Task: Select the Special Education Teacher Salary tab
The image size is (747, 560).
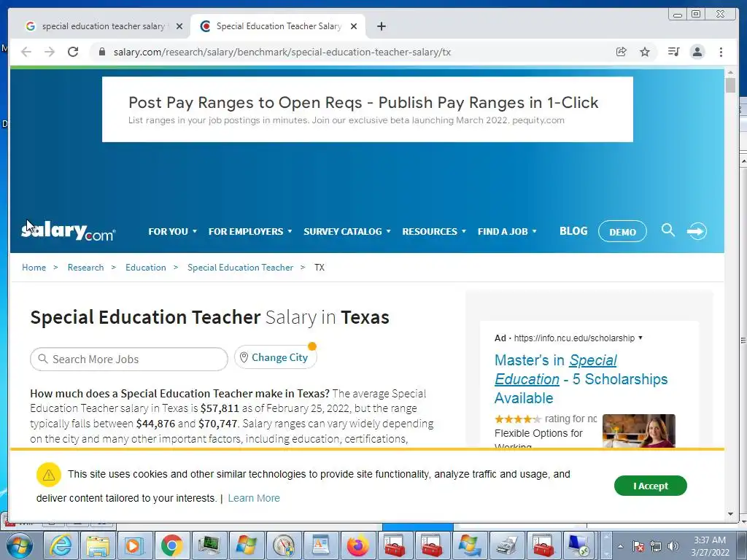Action: pyautogui.click(x=278, y=26)
